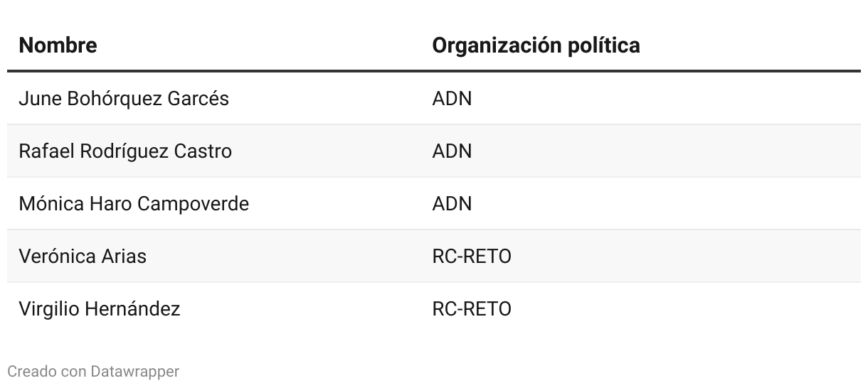Open the Creado con Datawrapper link

[x=93, y=371]
